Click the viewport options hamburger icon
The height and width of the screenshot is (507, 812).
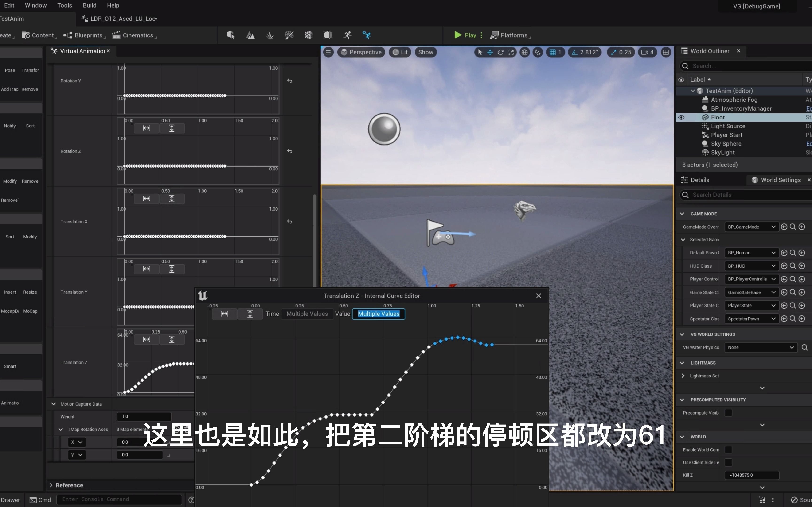pyautogui.click(x=328, y=52)
